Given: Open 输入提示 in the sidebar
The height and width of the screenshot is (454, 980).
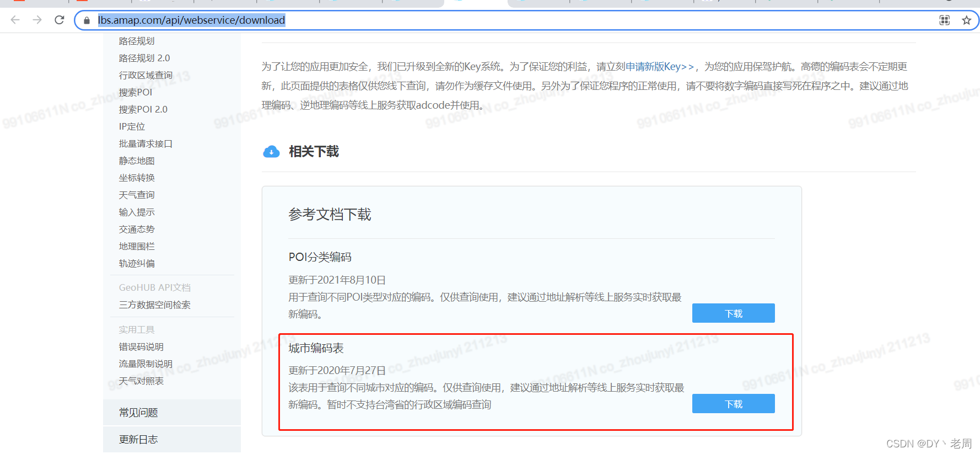Looking at the screenshot, I should coord(137,212).
